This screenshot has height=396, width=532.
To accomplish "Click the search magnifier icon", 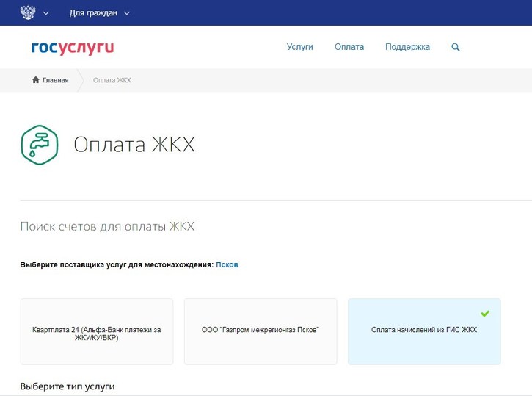I will coord(456,47).
